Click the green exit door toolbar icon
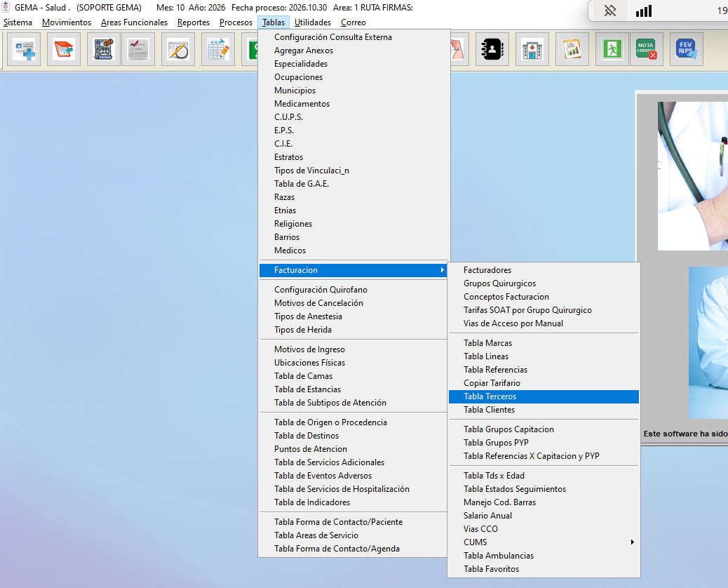Image resolution: width=728 pixels, height=588 pixels. click(612, 49)
